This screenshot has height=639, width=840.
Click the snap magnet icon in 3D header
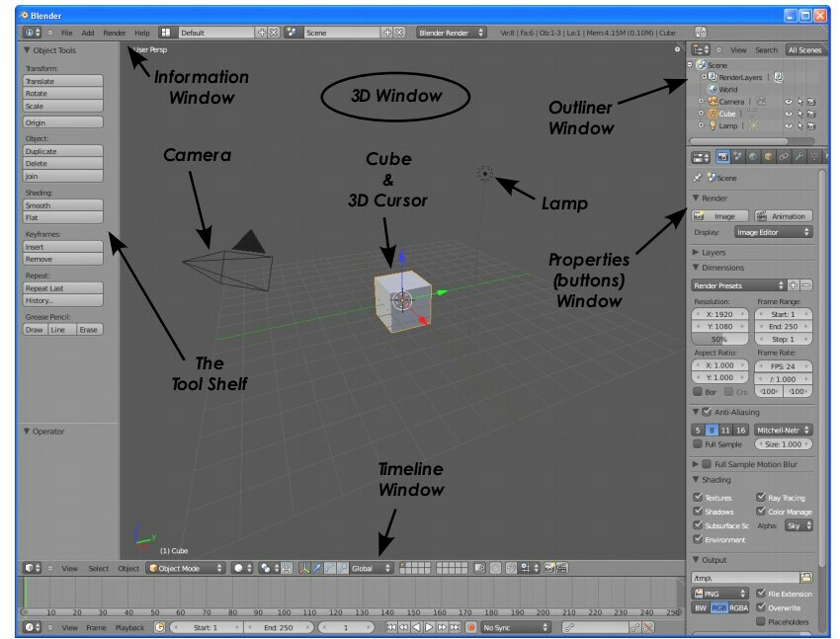511,568
